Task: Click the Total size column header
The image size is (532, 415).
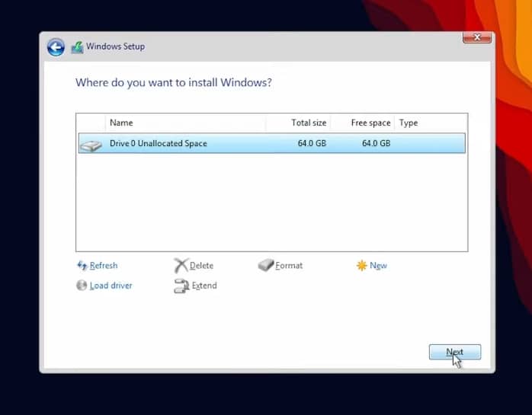Action: click(x=298, y=123)
